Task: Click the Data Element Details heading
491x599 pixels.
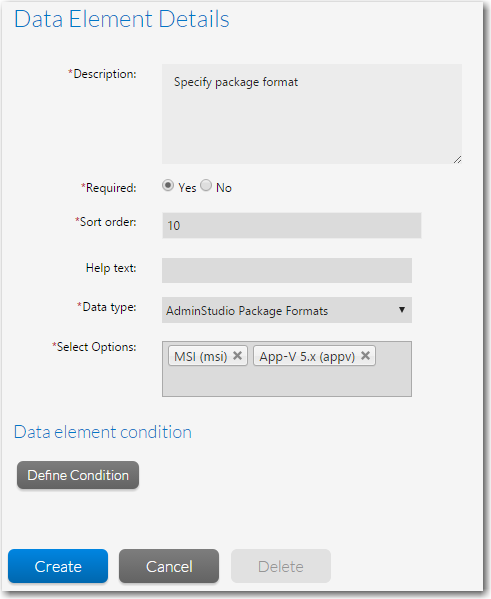Action: coord(122,19)
